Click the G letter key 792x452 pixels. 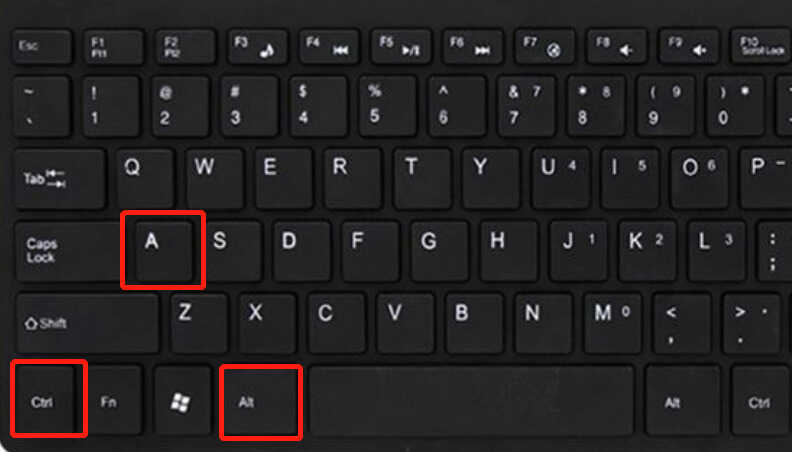[x=438, y=250]
